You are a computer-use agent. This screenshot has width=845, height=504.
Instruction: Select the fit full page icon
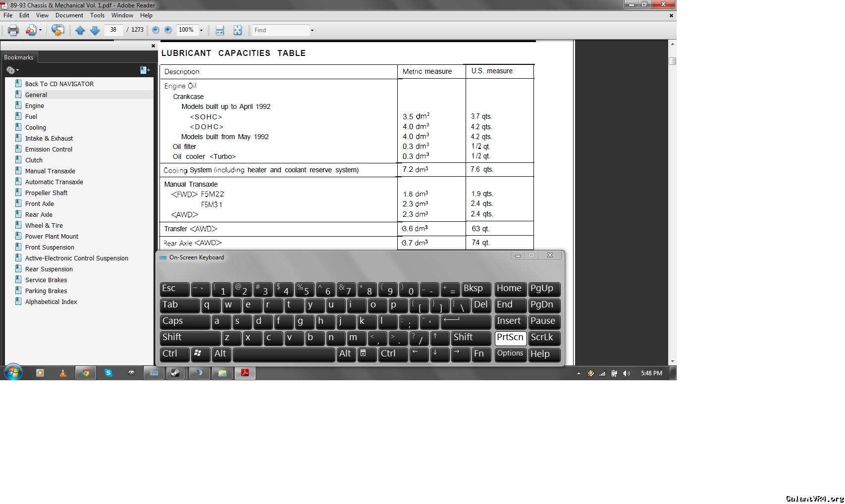(x=237, y=30)
